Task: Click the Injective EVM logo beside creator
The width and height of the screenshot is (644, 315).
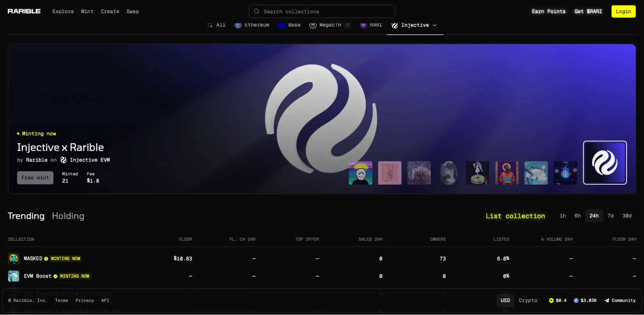Action: point(63,160)
